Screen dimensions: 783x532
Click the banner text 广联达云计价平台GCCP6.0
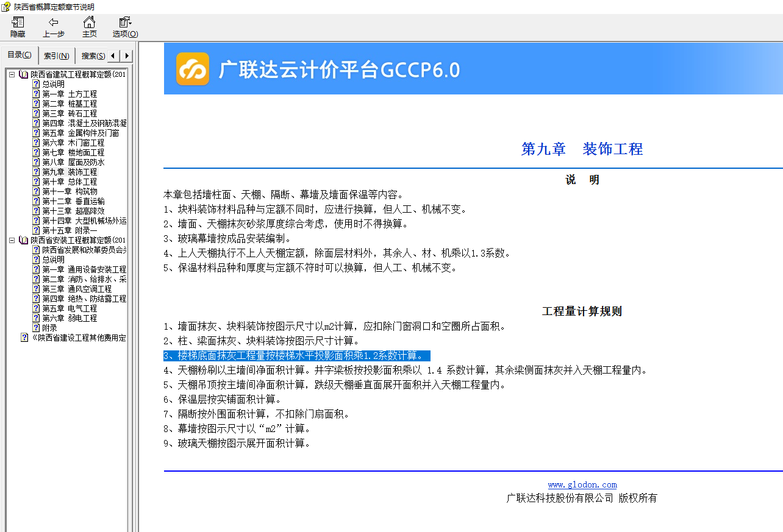339,69
